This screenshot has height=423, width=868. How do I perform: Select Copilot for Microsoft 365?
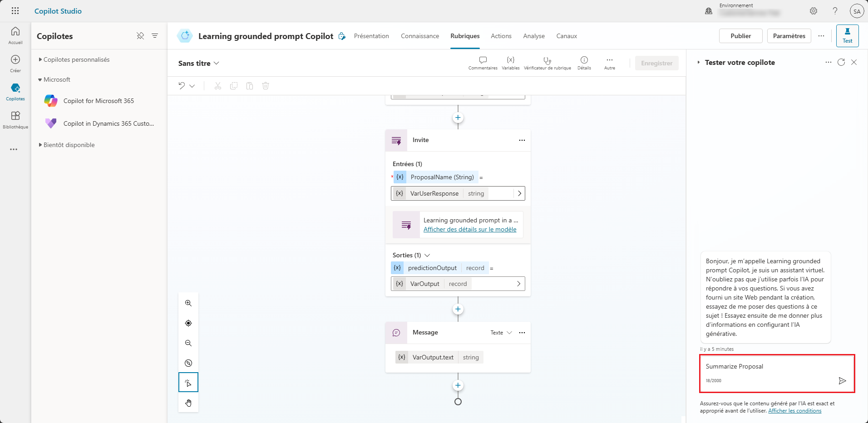click(99, 101)
